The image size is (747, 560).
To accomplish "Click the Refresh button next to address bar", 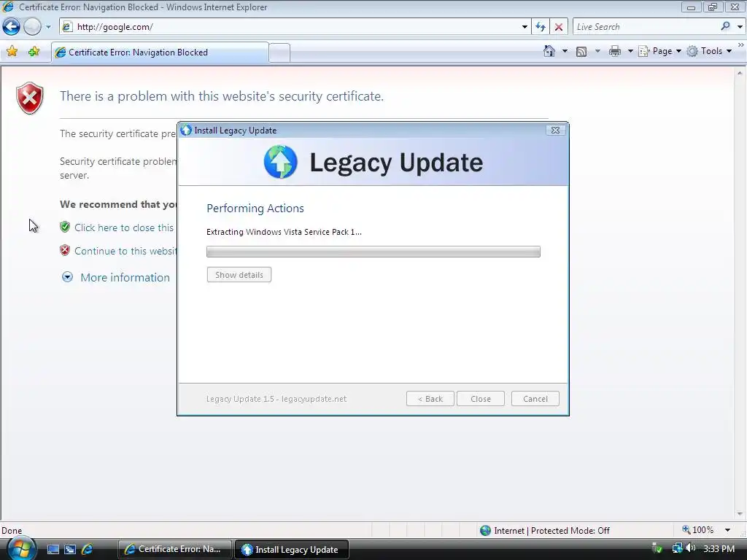I will coord(541,27).
